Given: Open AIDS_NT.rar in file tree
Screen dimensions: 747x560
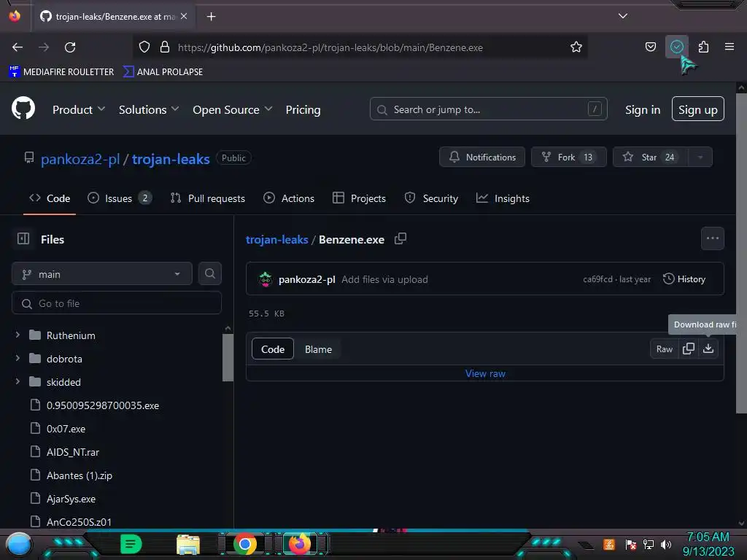Looking at the screenshot, I should point(72,452).
